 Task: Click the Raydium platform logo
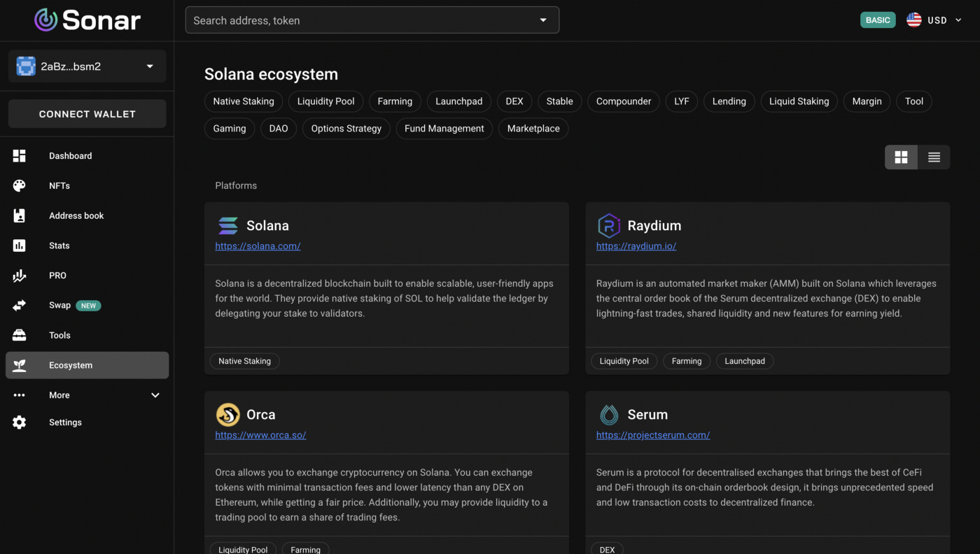point(608,225)
